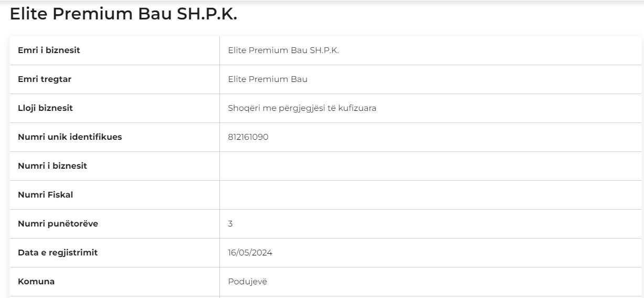Image resolution: width=644 pixels, height=298 pixels.
Task: Click the Shoqëri me përgjegjësi të kufizuara value
Action: [302, 108]
